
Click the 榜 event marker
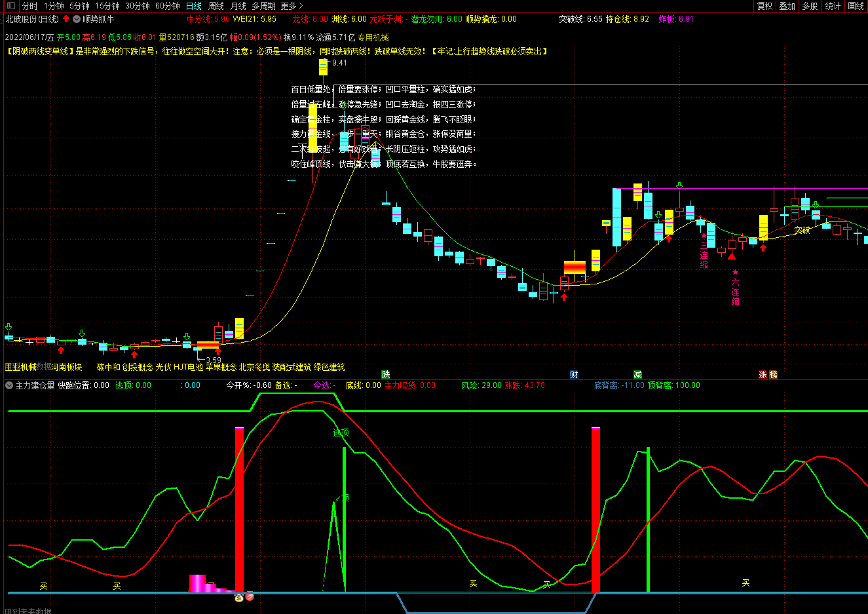point(774,375)
